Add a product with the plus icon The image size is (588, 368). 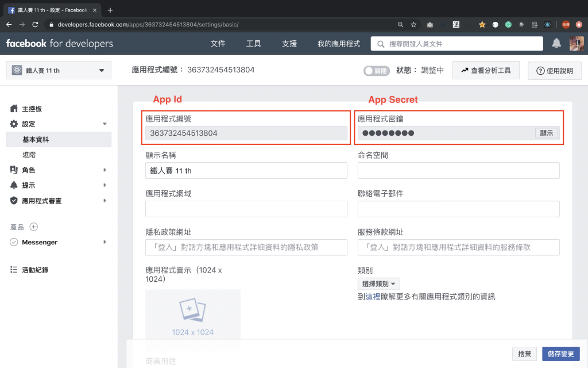(34, 227)
